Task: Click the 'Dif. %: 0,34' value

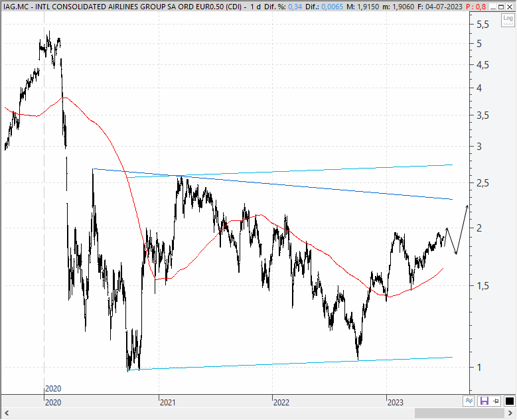Action: (x=283, y=7)
